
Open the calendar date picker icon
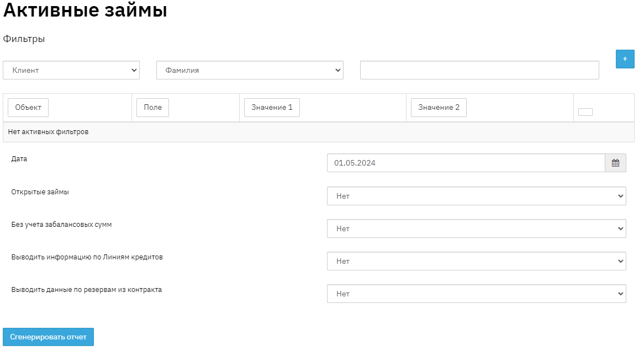point(615,163)
